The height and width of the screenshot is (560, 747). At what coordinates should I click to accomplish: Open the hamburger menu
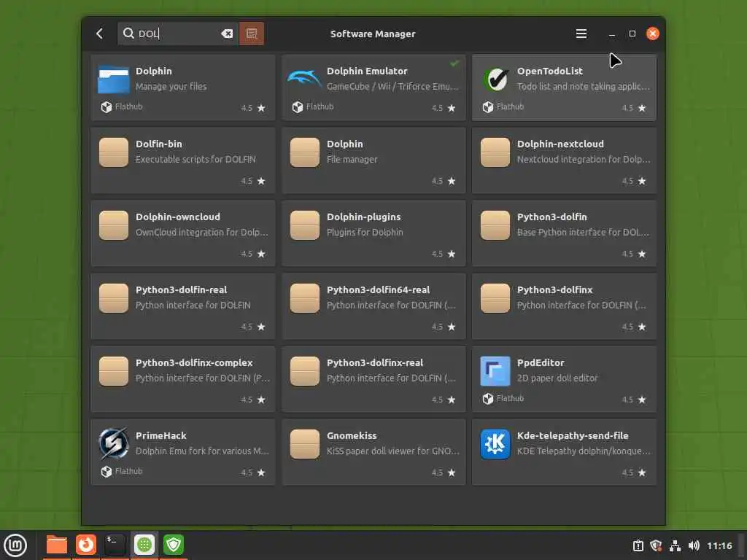click(581, 34)
